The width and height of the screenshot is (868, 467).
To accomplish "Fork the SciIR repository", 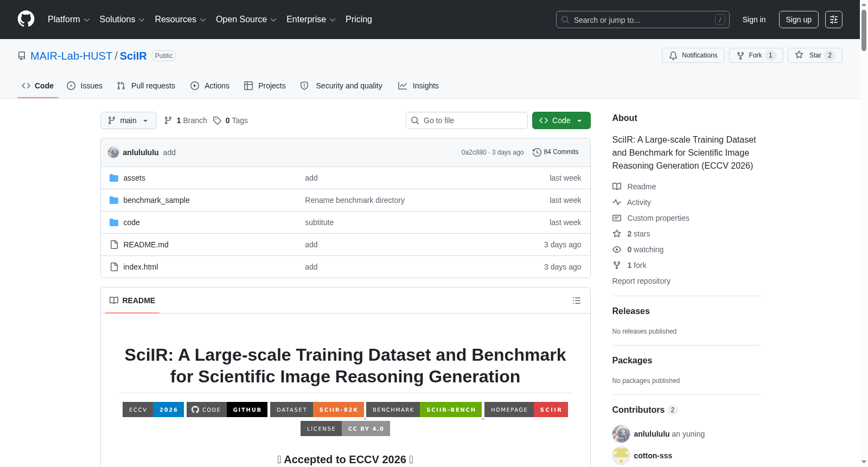I will [756, 55].
